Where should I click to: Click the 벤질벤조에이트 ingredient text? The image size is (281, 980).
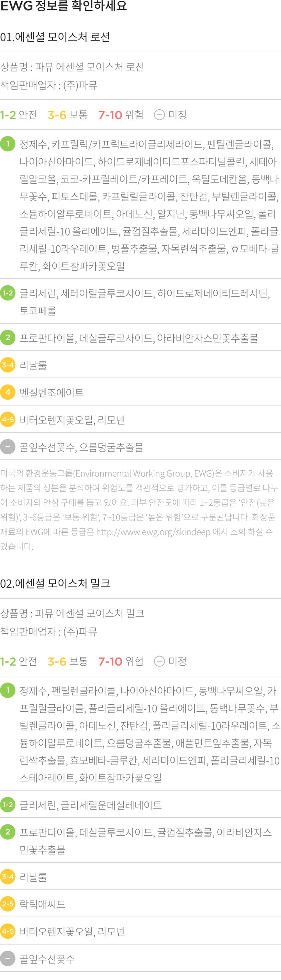(x=52, y=392)
